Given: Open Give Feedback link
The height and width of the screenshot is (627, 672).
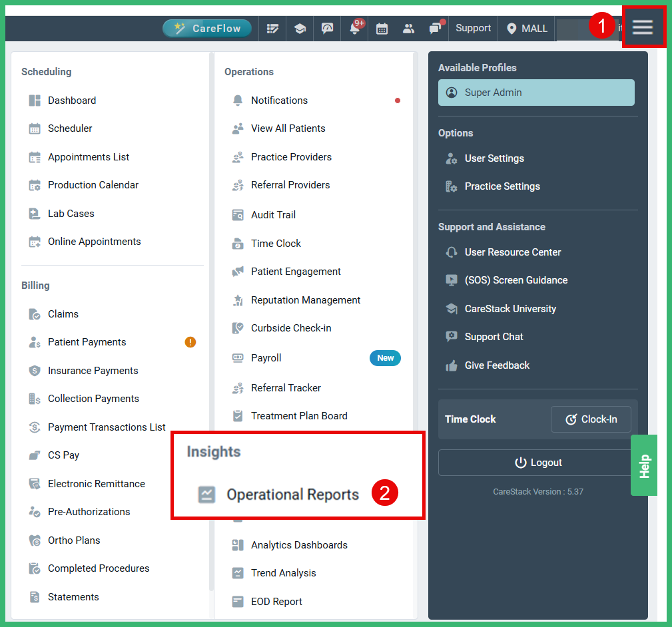Looking at the screenshot, I should point(498,365).
